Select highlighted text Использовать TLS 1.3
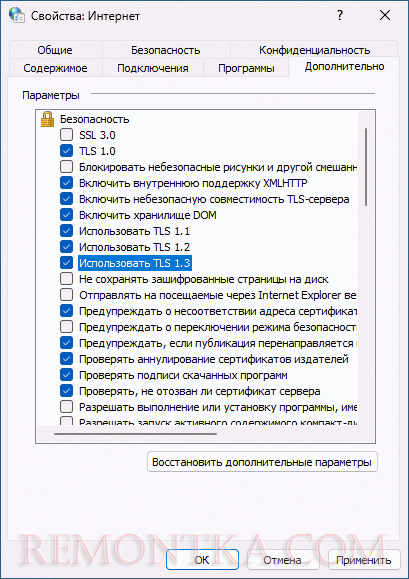The height and width of the screenshot is (579, 409). (x=135, y=263)
